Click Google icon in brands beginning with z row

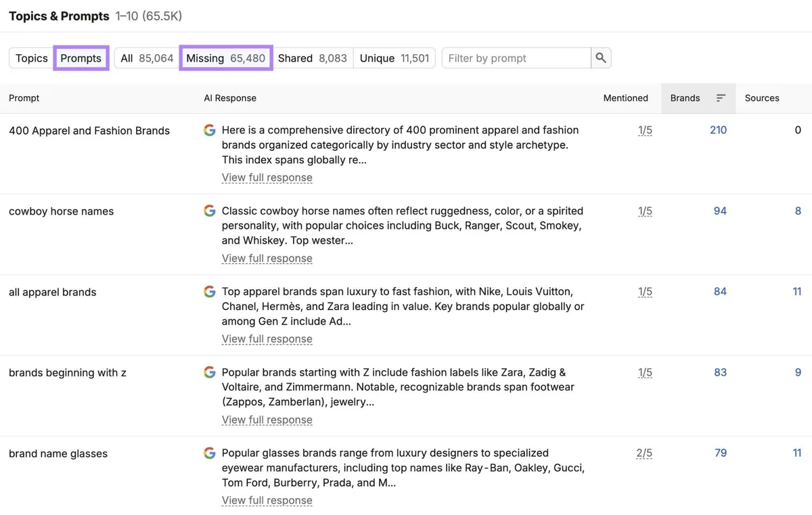210,372
